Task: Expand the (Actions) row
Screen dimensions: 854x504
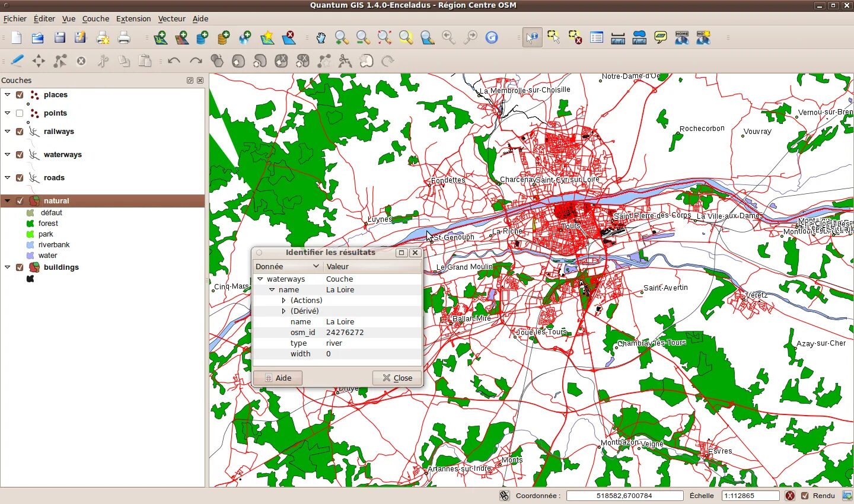Action: pyautogui.click(x=283, y=301)
